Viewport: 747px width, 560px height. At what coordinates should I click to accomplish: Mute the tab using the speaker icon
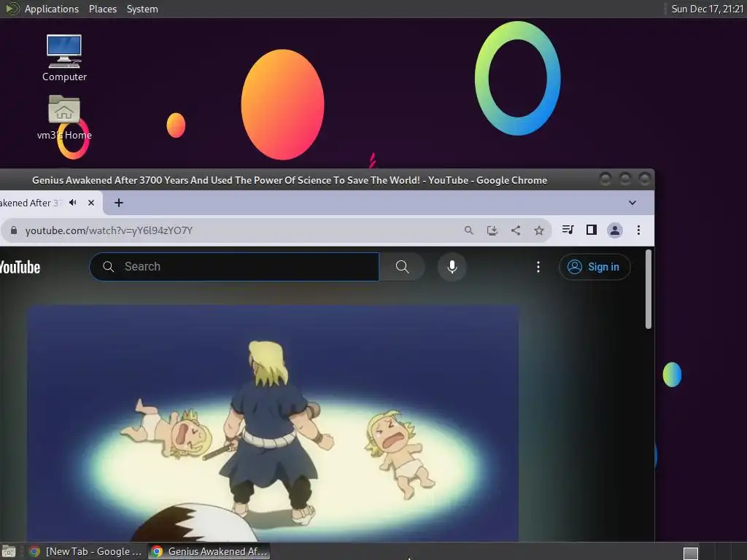[72, 203]
